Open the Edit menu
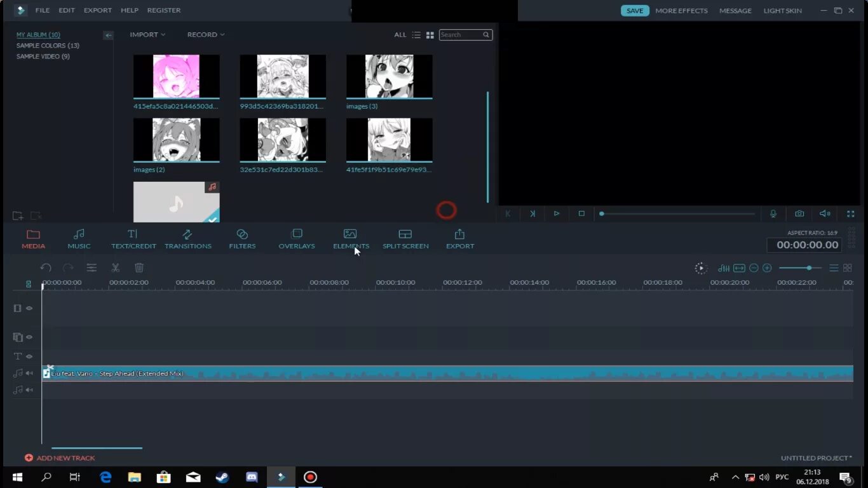The height and width of the screenshot is (488, 868). click(x=67, y=10)
